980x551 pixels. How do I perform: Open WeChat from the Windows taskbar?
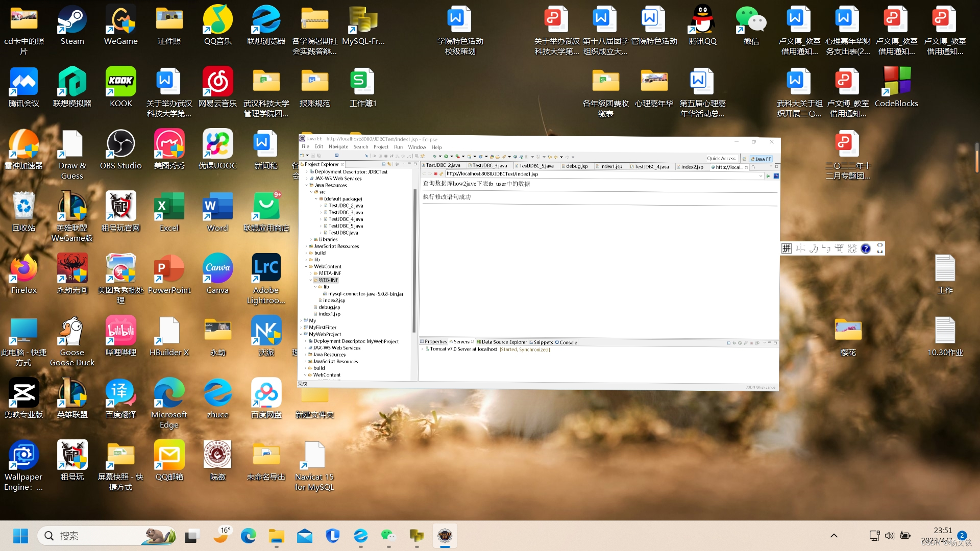(388, 536)
